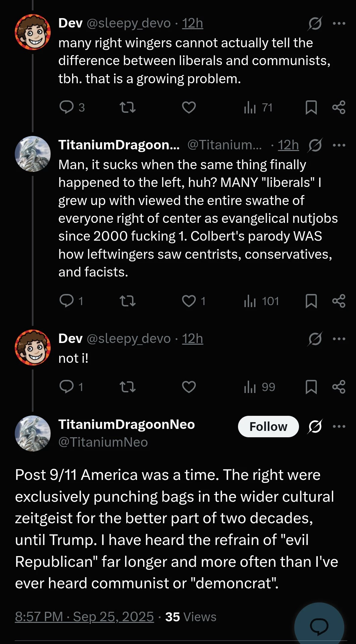Open the 8:57 PM Sep 25, 2025 timestamp link

click(x=84, y=616)
